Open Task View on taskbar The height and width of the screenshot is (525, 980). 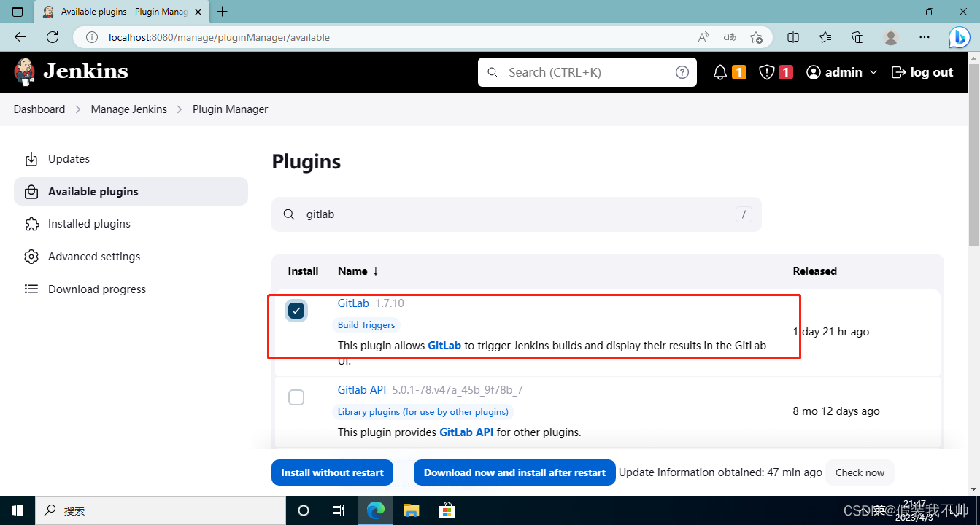(339, 510)
